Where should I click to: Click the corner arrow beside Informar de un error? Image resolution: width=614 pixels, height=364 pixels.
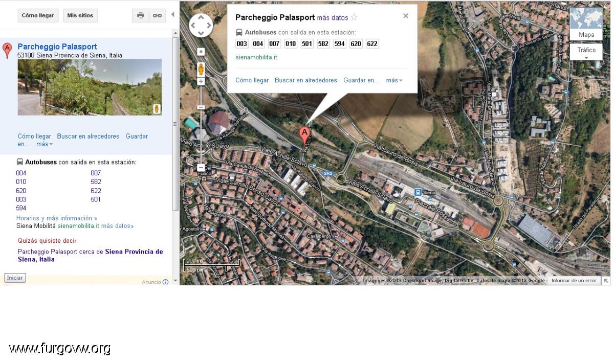point(606,281)
